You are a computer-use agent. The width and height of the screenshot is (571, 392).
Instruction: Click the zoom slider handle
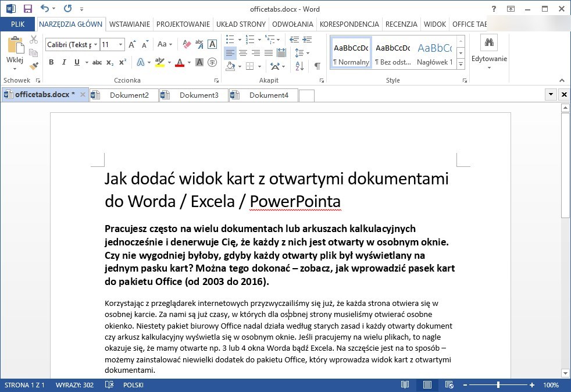coord(498,384)
